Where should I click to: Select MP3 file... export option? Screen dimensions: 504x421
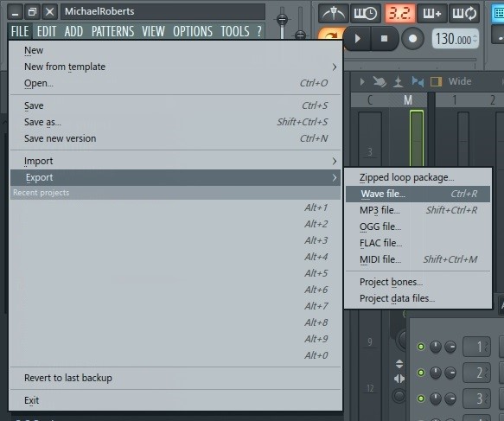point(418,210)
